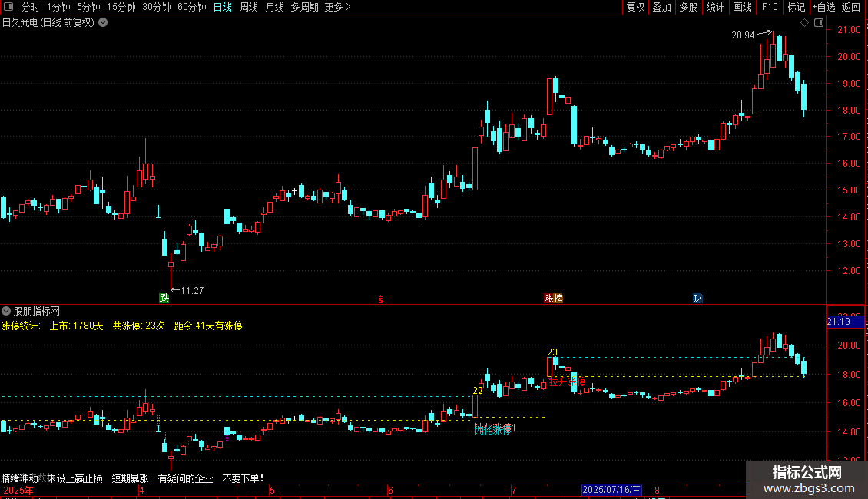Click the 上市:1780天 statistic text
This screenshot has width=868, height=499.
(x=76, y=326)
